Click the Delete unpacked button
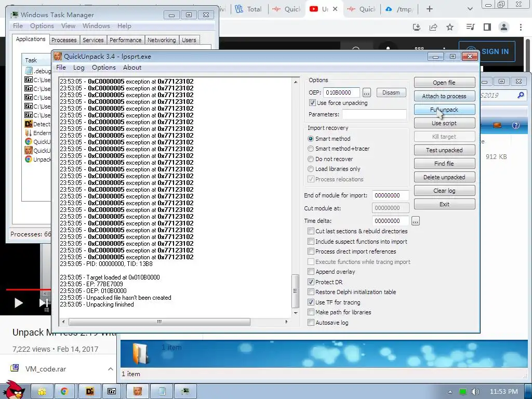Viewport: 532px width, 399px height. click(x=444, y=177)
